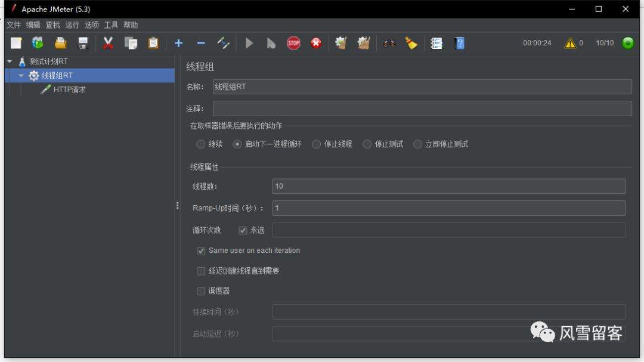
Task: Cut the selection with the scissors icon
Action: pos(108,43)
